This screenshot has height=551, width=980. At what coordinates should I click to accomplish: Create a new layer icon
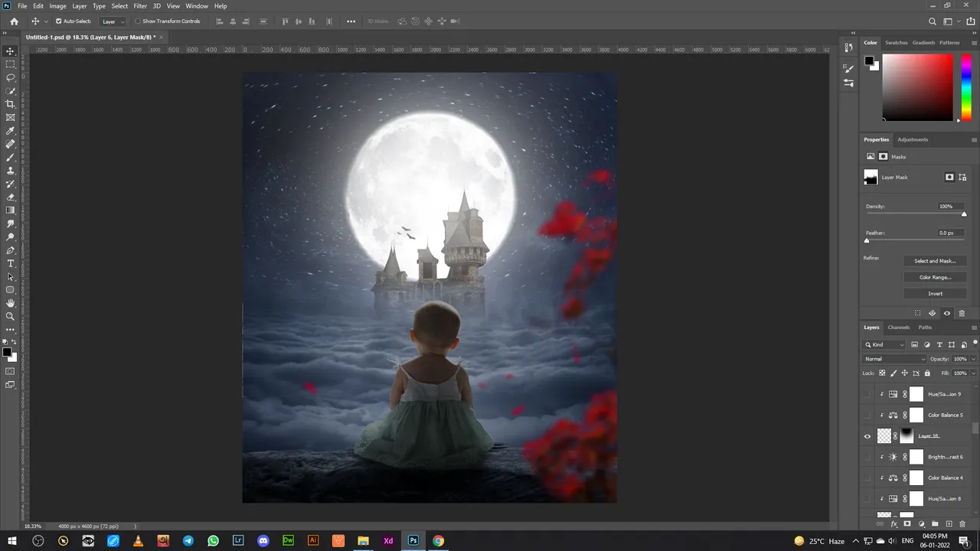click(949, 524)
